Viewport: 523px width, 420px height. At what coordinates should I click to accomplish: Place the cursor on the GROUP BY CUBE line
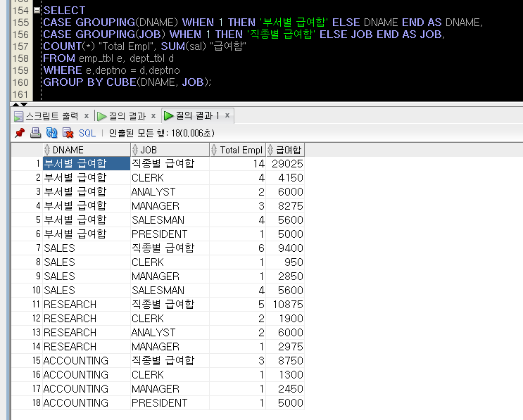coord(127,82)
